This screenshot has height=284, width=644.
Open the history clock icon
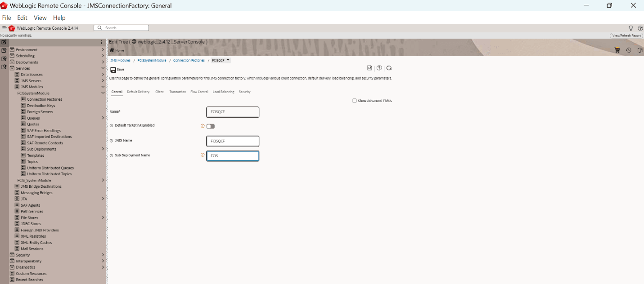coord(629,50)
